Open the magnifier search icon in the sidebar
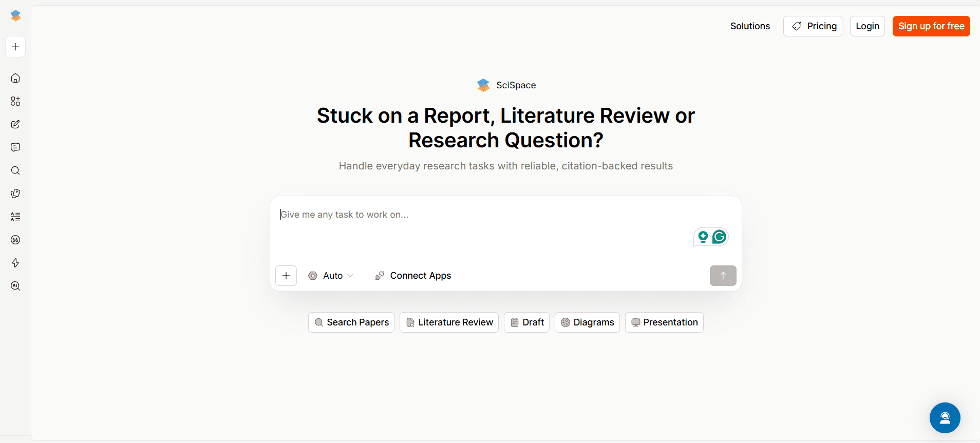The height and width of the screenshot is (443, 980). 15,170
